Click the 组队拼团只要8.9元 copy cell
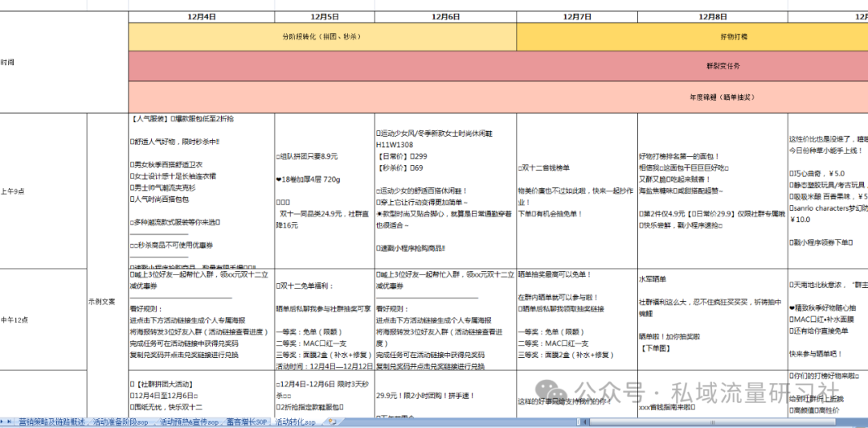Image resolution: width=868 pixels, height=428 pixels. pos(325,191)
